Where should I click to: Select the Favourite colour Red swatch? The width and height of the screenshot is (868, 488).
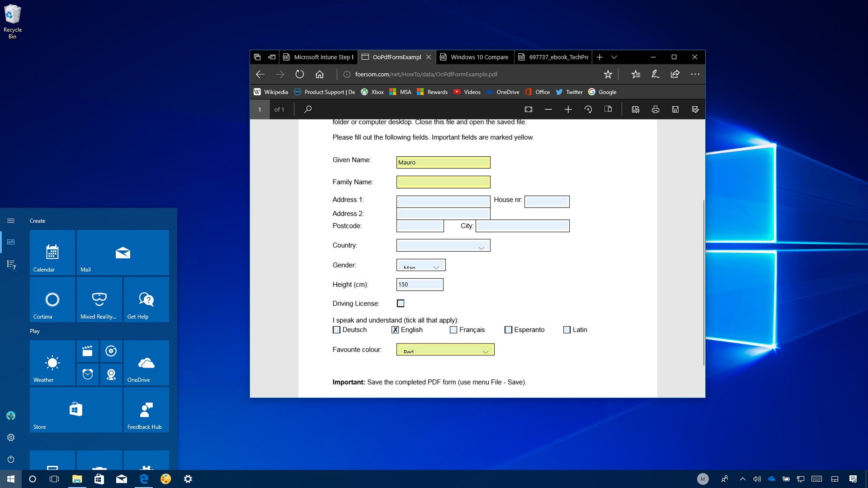444,350
